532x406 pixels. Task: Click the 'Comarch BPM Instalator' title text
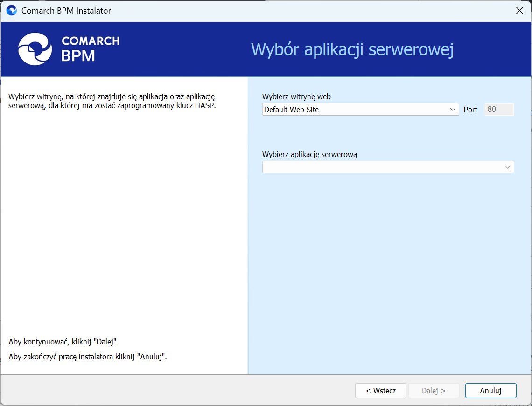[66, 11]
